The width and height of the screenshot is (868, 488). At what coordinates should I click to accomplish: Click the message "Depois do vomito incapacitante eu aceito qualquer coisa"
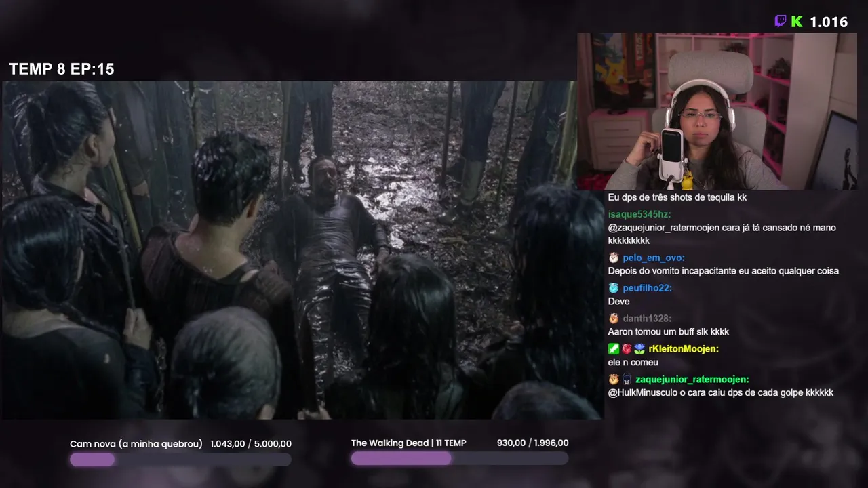pyautogui.click(x=724, y=271)
